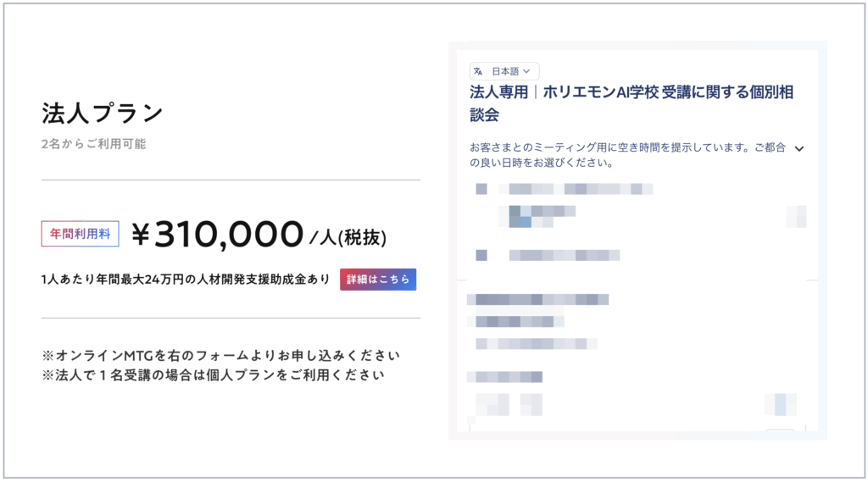Click the second blurred square icon in the booking form
The image size is (868, 482).
point(481,255)
